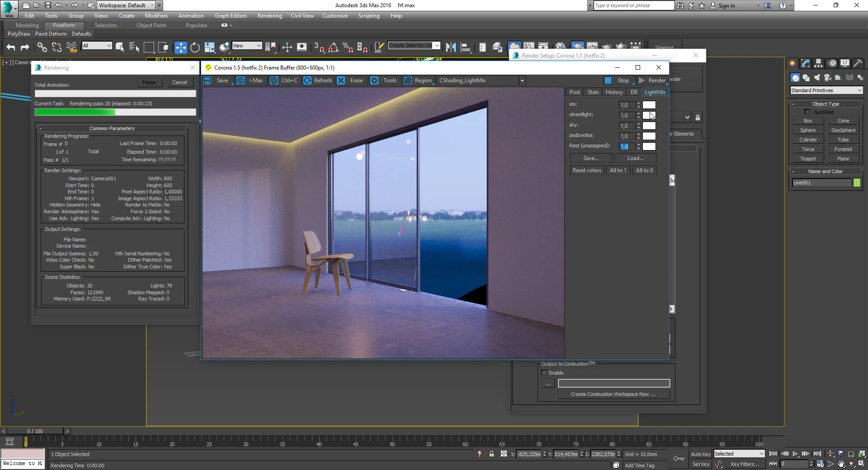Select the Lights category icon
This screenshot has height=470, width=868.
point(817,78)
